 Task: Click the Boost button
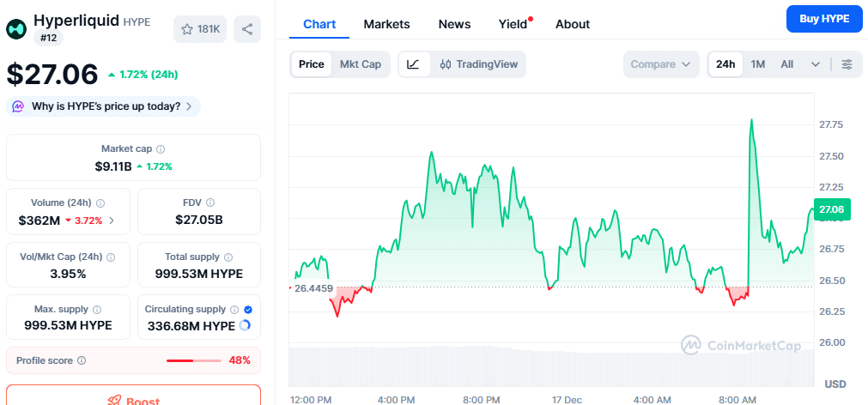coord(133,395)
